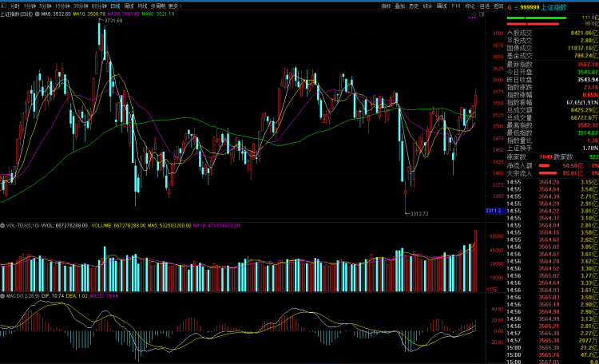The width and height of the screenshot is (599, 364).
Task: Click the G marker beside code 999999
Action: (x=511, y=6)
